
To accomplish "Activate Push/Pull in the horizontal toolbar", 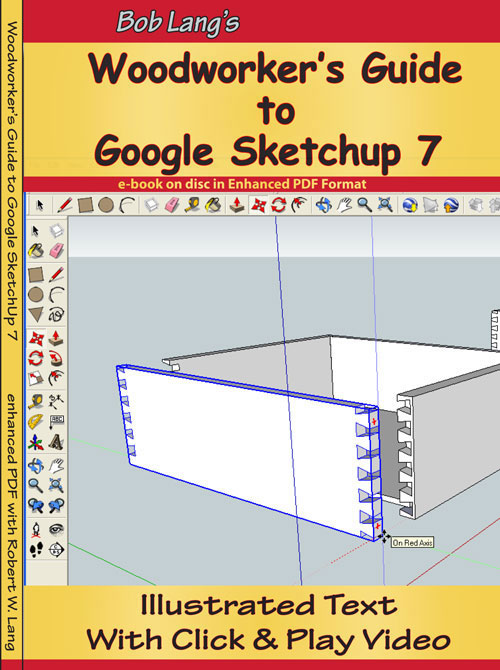I will point(237,205).
